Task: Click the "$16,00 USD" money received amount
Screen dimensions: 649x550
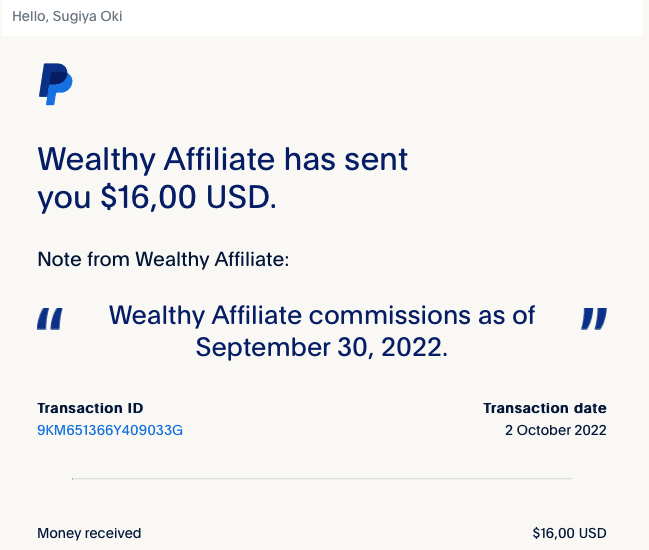Action: (x=570, y=533)
